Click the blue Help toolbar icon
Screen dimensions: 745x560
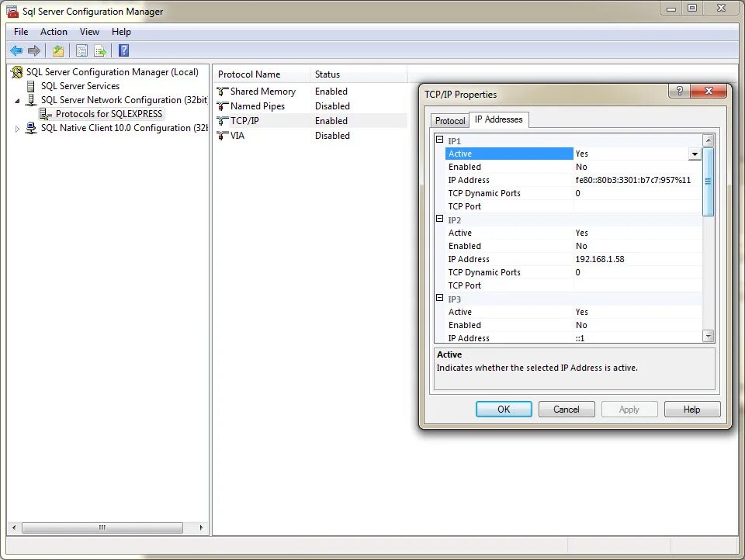pos(123,50)
